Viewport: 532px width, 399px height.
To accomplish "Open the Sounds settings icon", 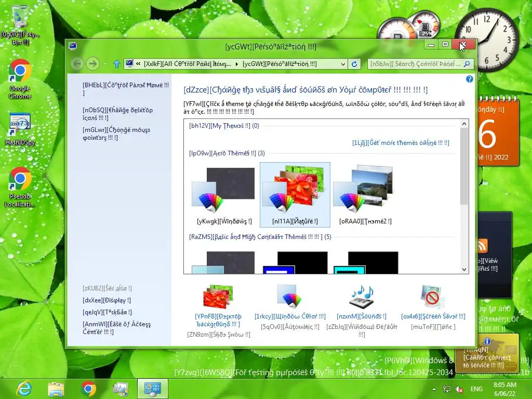I will tap(362, 297).
